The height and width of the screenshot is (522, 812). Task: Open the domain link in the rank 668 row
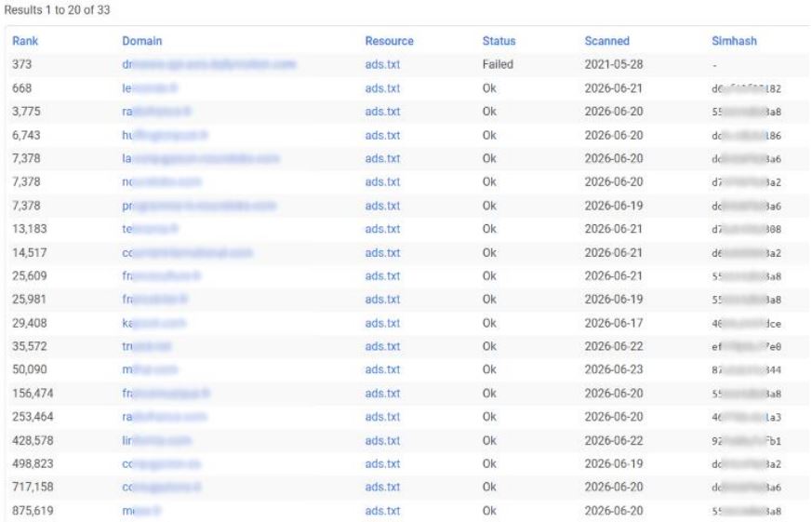(x=150, y=88)
